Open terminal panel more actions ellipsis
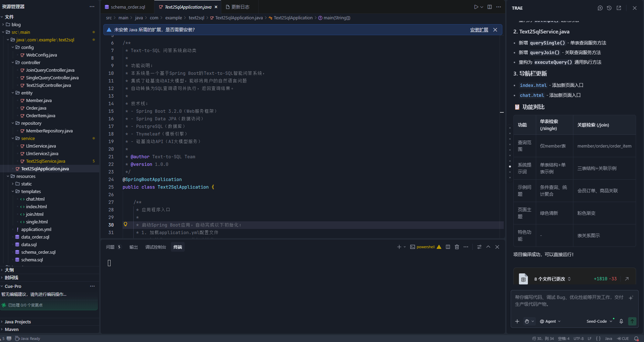The width and height of the screenshot is (644, 342). 466,247
